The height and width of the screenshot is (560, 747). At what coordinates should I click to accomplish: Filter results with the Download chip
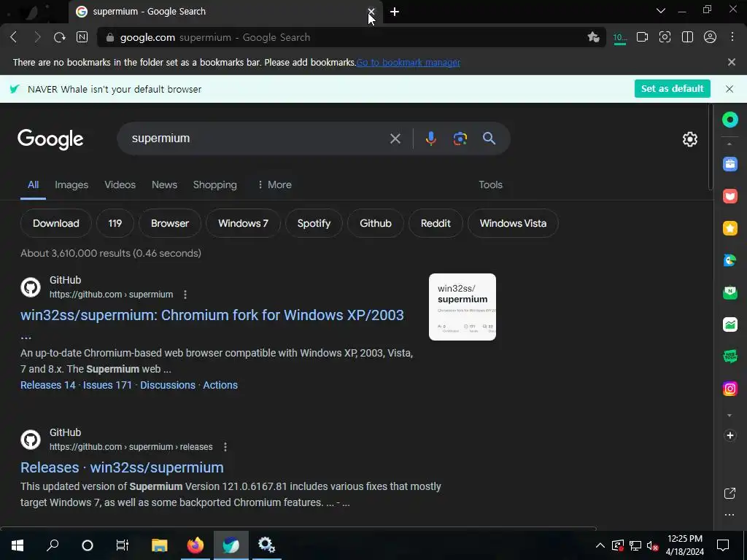coord(55,223)
